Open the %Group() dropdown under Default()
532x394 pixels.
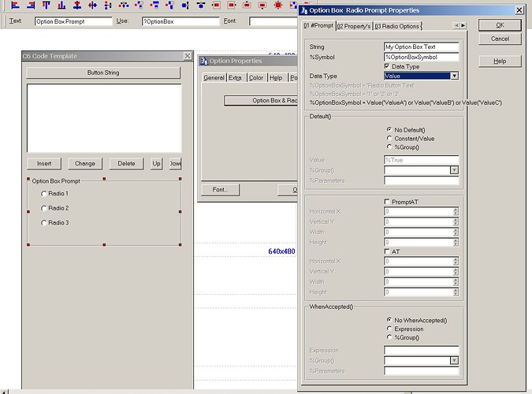tap(454, 170)
